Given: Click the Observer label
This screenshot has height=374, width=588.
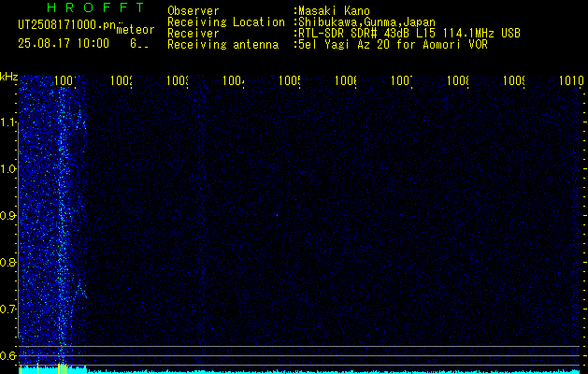Looking at the screenshot, I should (194, 11).
